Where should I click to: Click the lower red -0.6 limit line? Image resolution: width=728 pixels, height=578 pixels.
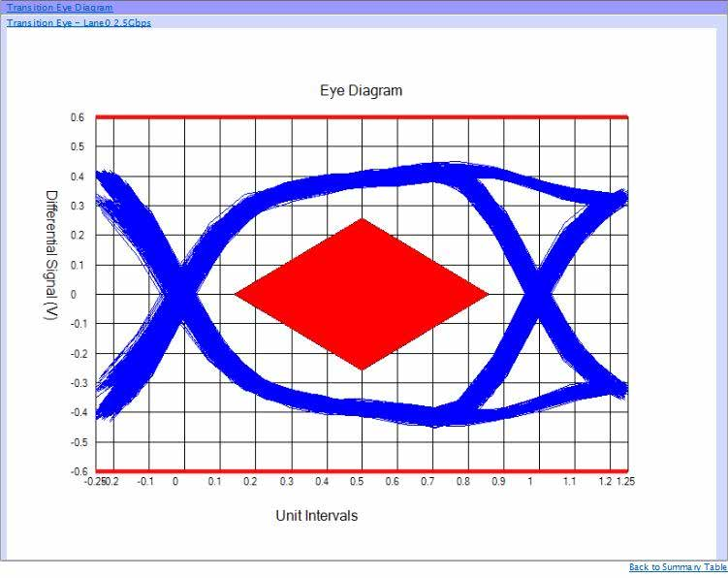click(x=362, y=471)
